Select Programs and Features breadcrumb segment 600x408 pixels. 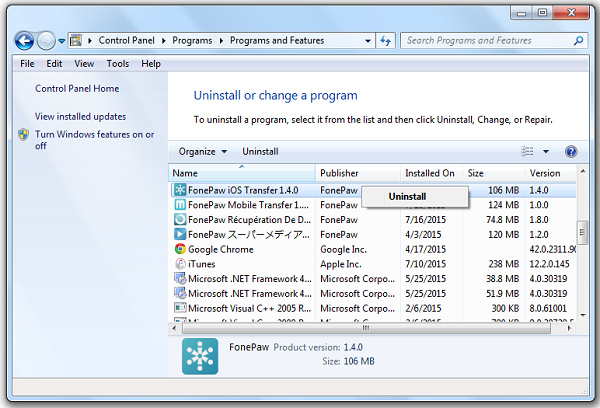277,41
